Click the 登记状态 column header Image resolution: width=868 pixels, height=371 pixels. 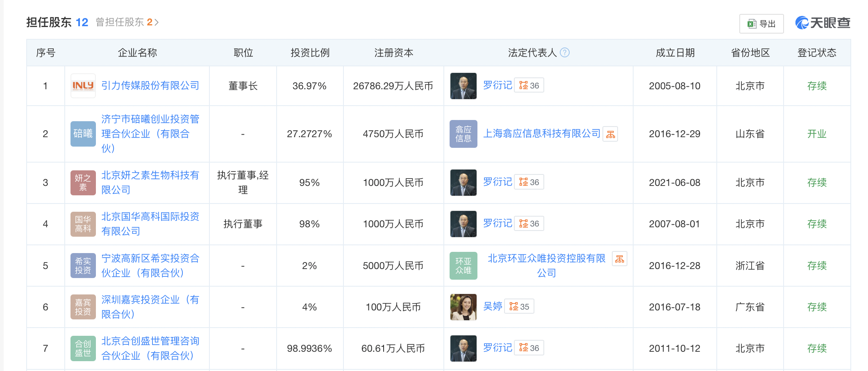[817, 53]
